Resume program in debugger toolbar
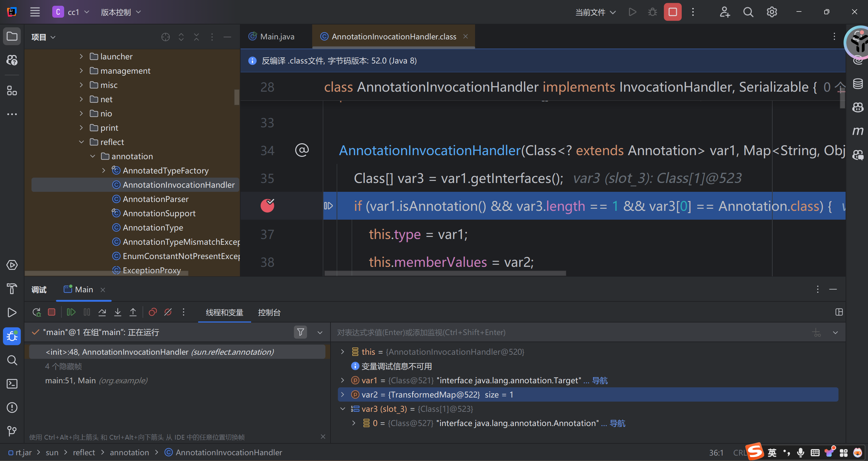This screenshot has width=868, height=461. pos(71,312)
